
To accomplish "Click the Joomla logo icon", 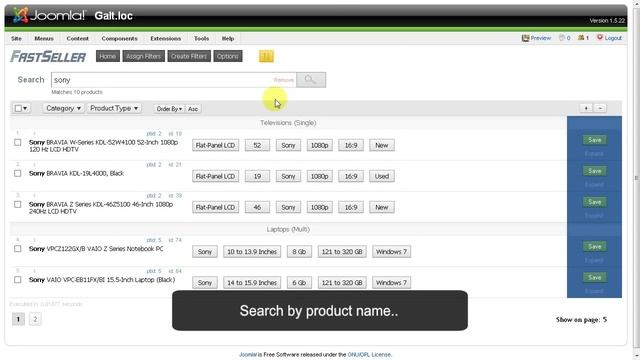I will 20,16.
